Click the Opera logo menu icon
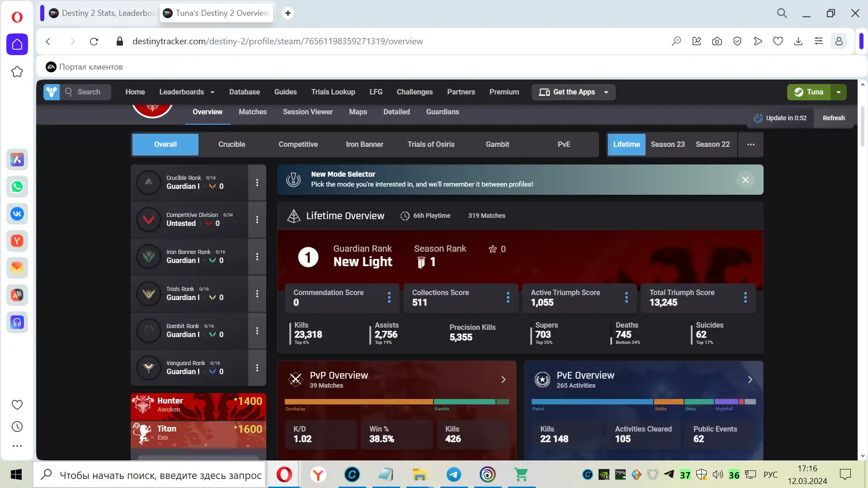Screen dimensions: 868x488 17,17
